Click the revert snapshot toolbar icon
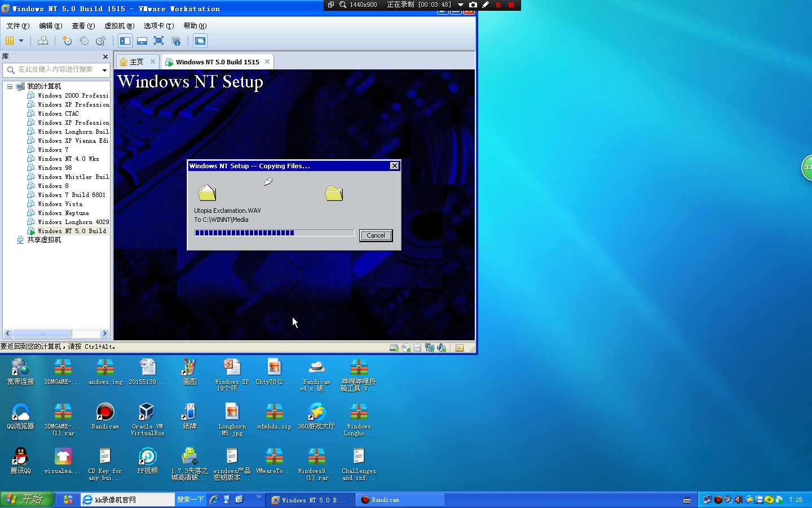The width and height of the screenshot is (812, 508). coord(84,41)
